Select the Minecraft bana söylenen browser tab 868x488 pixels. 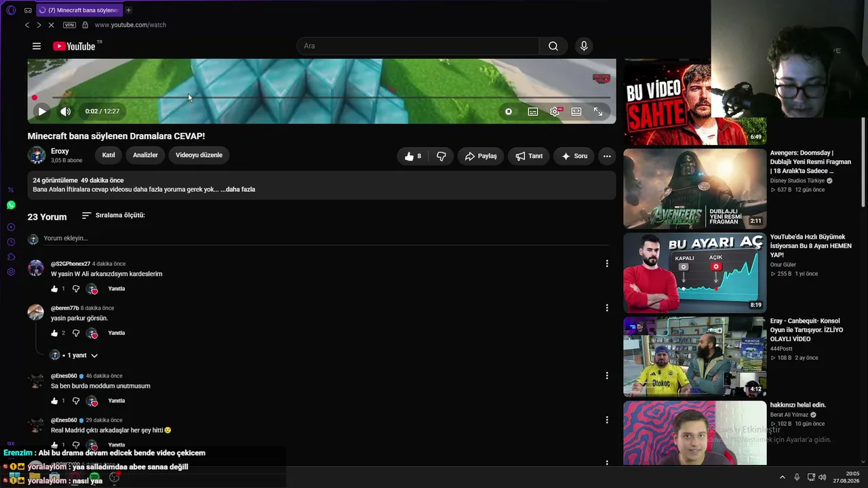point(78,10)
